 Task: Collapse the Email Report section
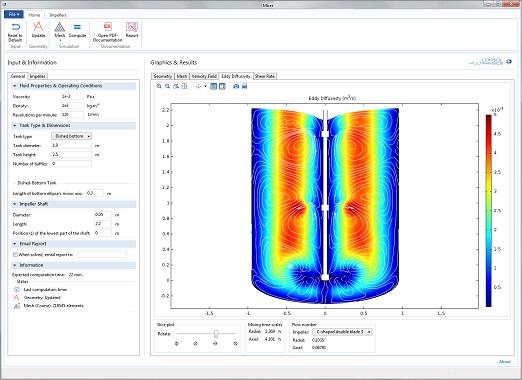(x=15, y=244)
